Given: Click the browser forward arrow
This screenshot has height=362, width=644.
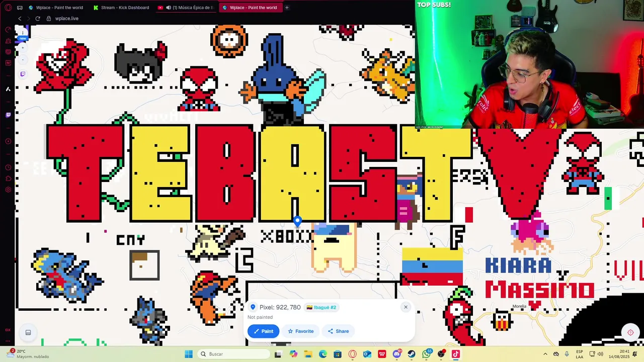Looking at the screenshot, I should point(28,19).
